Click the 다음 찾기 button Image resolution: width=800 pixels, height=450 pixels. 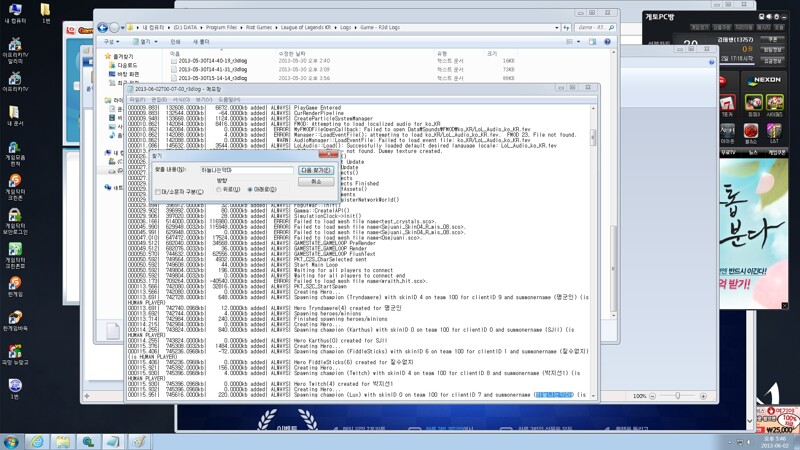pos(316,170)
